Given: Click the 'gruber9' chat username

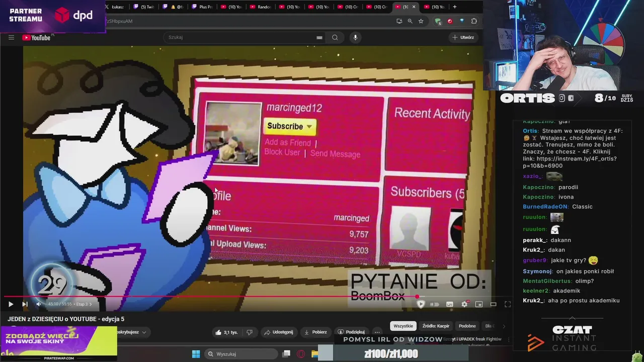Looking at the screenshot, I should click(535, 260).
